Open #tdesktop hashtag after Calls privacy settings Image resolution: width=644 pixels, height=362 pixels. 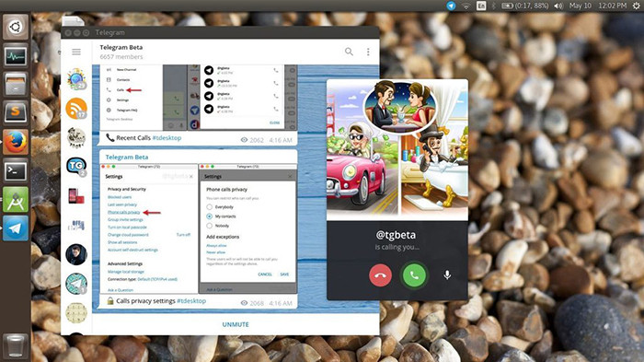191,300
